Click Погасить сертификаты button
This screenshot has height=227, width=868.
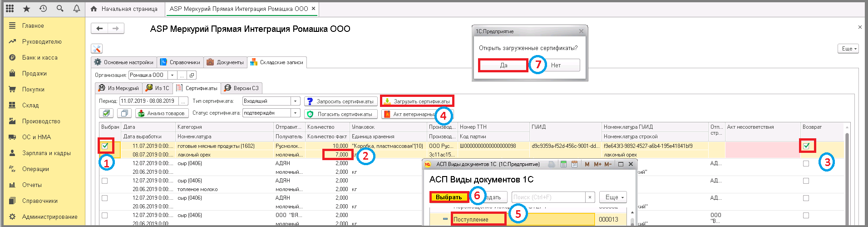(340, 114)
